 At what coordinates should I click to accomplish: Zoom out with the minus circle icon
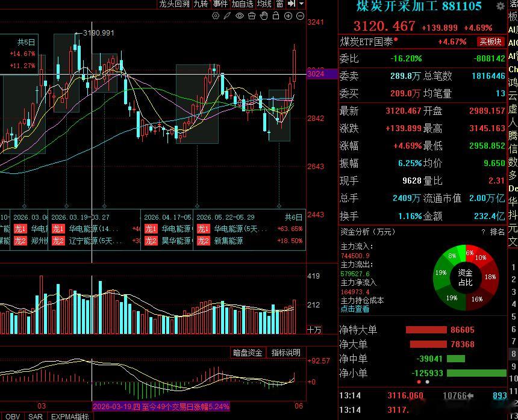(300, 16)
